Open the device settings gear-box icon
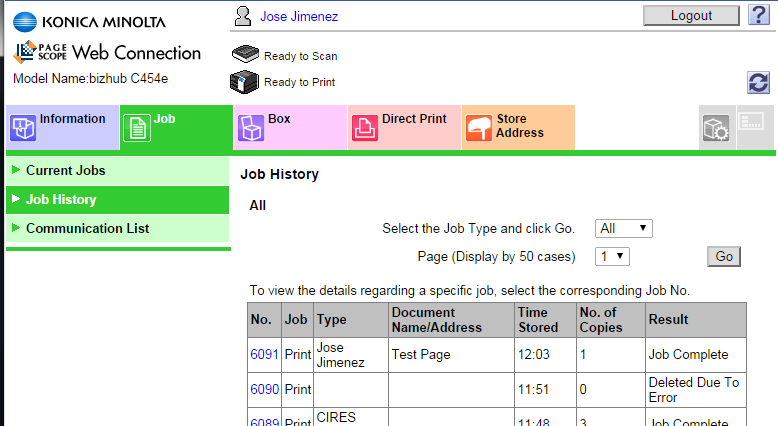Image resolution: width=778 pixels, height=426 pixels. click(x=716, y=127)
